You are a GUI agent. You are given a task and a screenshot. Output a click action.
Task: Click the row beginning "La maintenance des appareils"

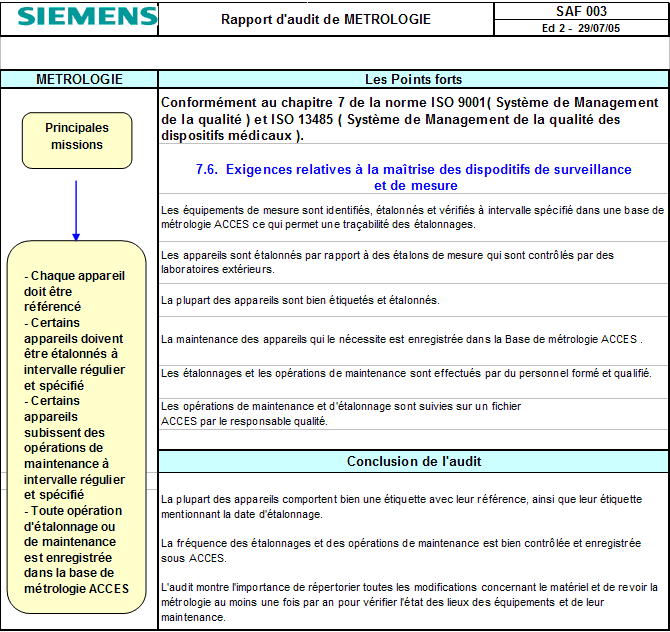click(400, 339)
